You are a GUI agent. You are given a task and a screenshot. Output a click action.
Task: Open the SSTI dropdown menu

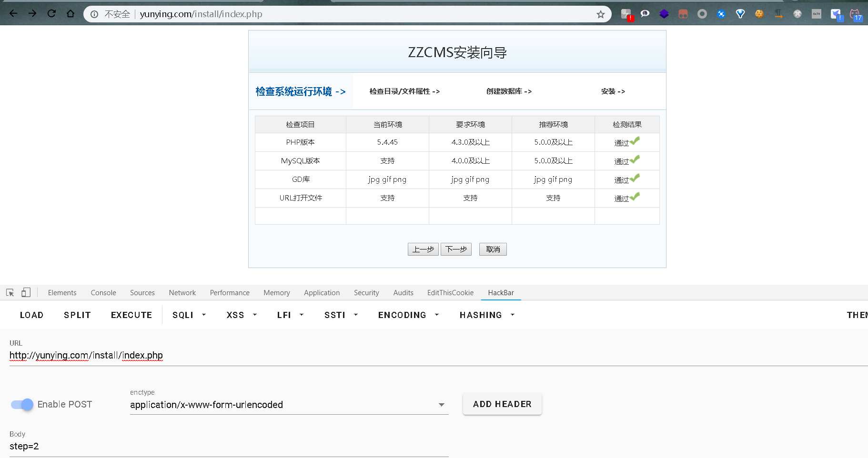point(341,315)
